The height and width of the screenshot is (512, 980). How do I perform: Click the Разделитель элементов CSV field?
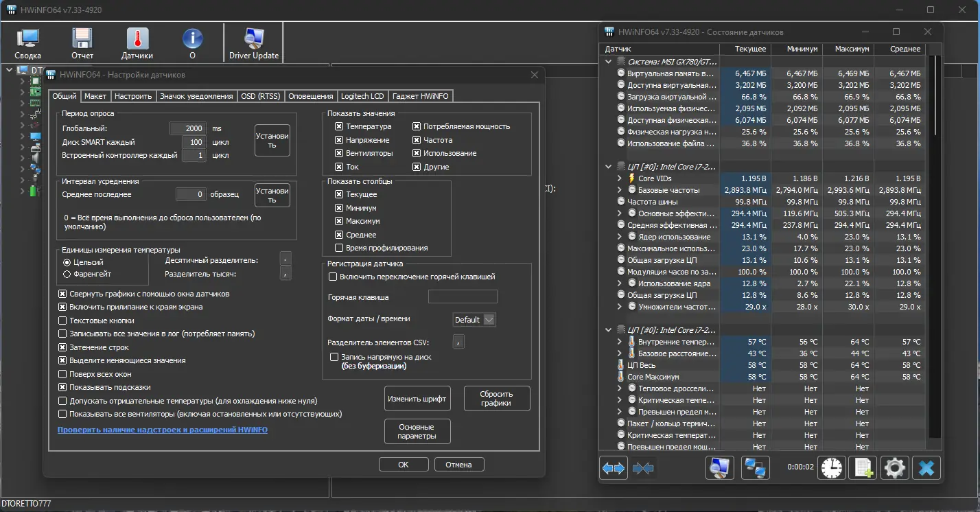(x=459, y=341)
